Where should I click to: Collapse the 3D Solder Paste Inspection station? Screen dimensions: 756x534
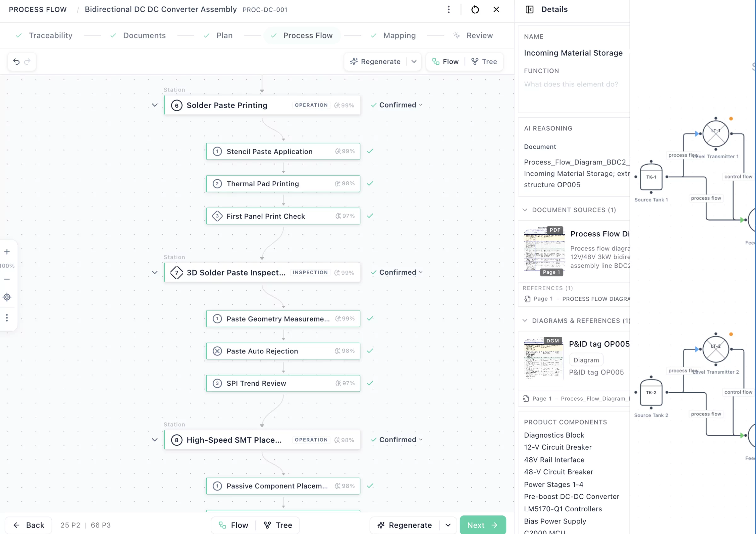(154, 273)
